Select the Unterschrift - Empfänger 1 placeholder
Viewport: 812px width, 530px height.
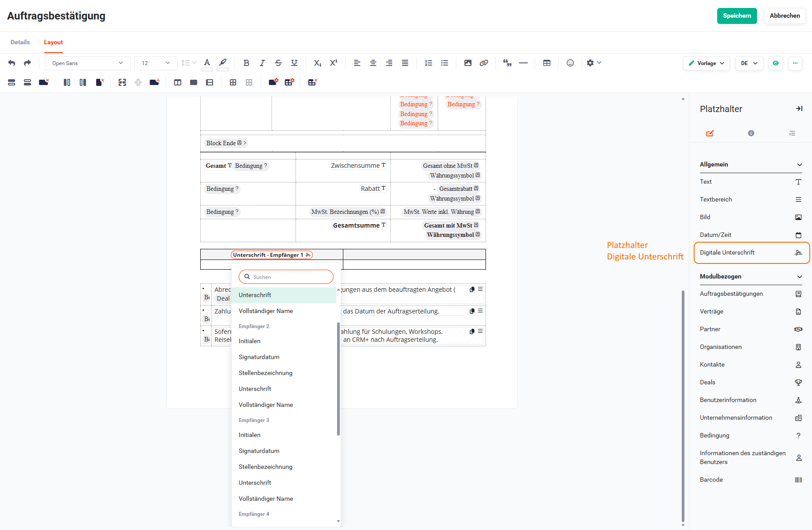pyautogui.click(x=272, y=255)
